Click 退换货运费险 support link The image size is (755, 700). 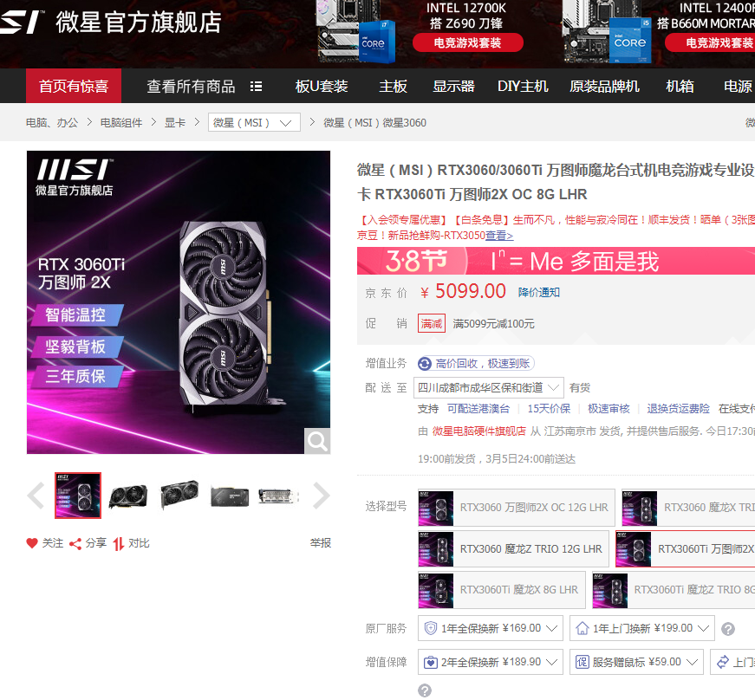click(x=678, y=409)
